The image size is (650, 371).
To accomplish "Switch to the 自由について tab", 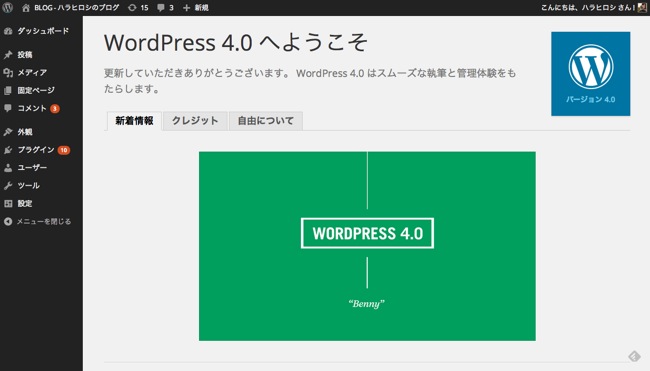I will [265, 121].
